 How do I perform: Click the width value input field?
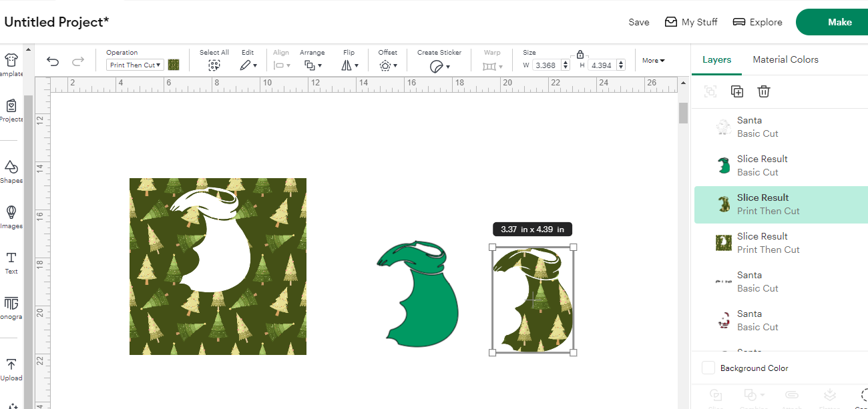(x=547, y=65)
